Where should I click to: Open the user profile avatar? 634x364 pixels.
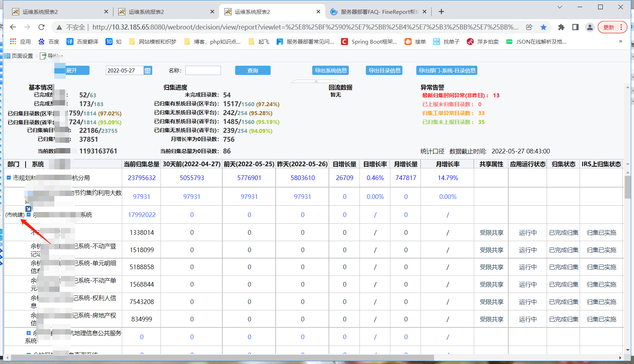[x=590, y=27]
